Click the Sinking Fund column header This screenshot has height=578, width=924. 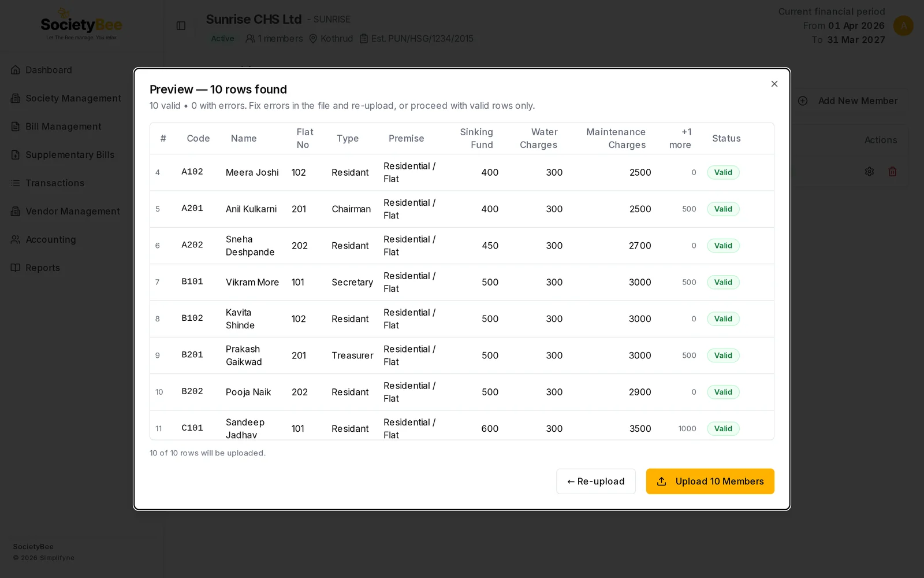(476, 139)
